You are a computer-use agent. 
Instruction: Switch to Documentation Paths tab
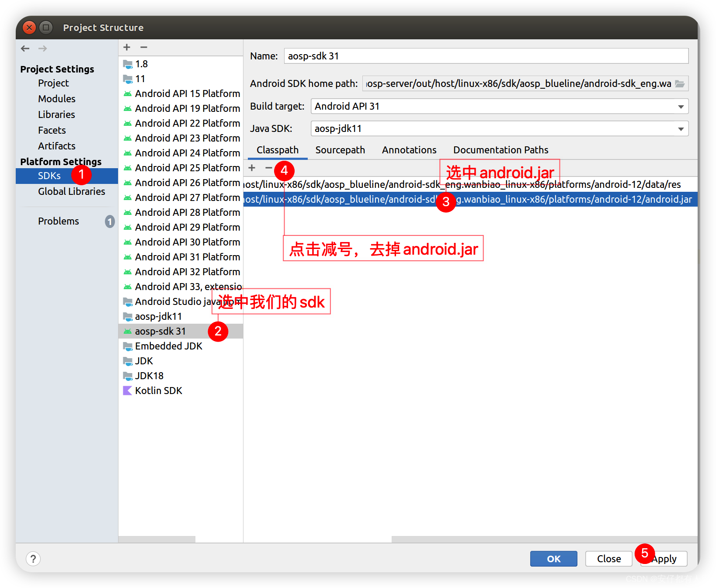click(501, 150)
